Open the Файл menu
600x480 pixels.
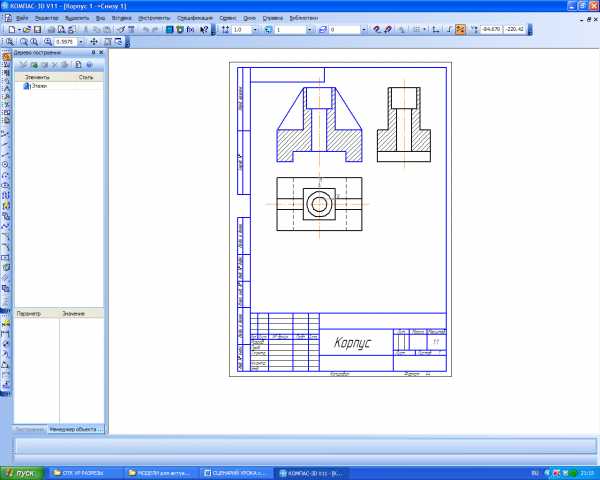(x=22, y=18)
